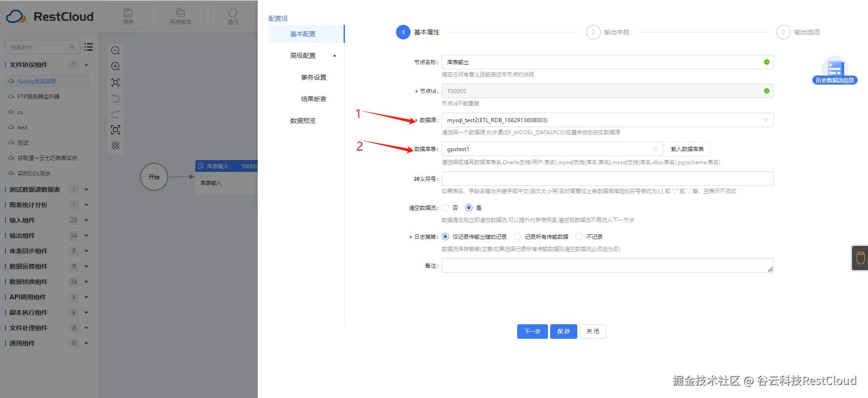Select 不记录 log policy
This screenshot has width=868, height=398.
(x=579, y=237)
